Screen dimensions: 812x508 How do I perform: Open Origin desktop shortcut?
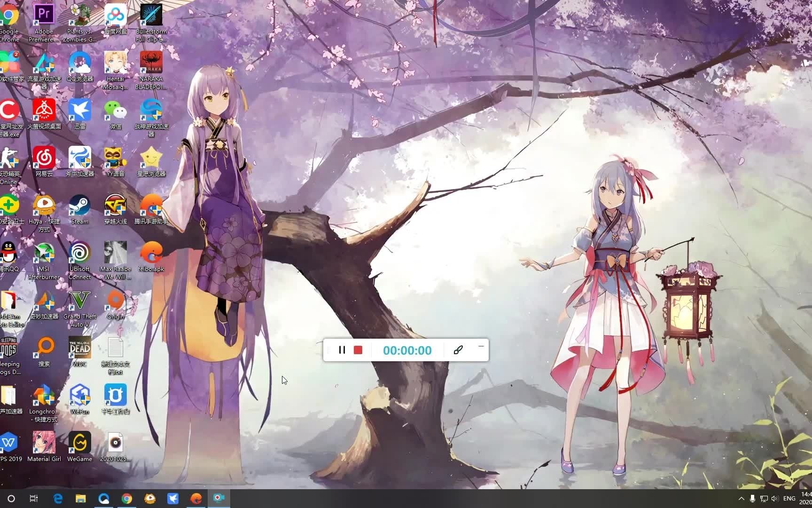point(116,304)
